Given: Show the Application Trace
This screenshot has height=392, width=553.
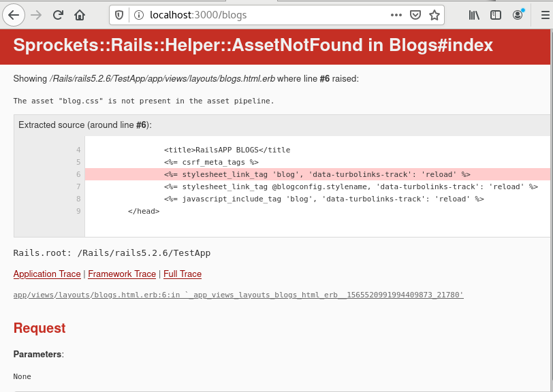Looking at the screenshot, I should (47, 274).
